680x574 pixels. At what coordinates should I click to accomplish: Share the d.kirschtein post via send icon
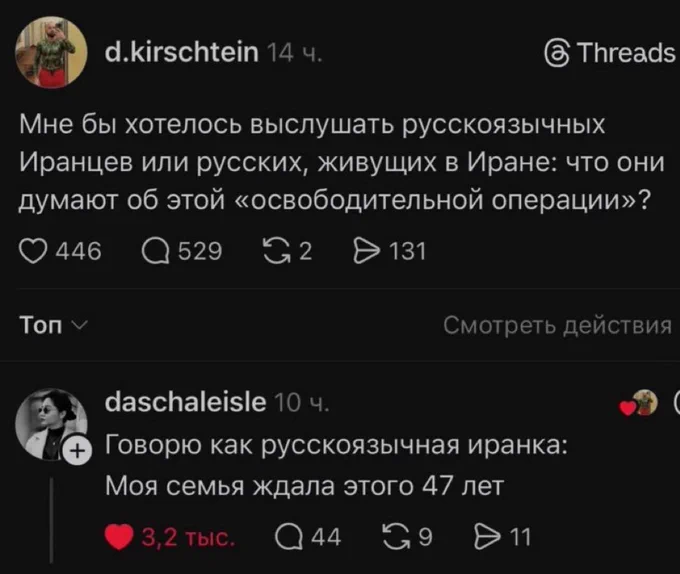click(x=367, y=251)
